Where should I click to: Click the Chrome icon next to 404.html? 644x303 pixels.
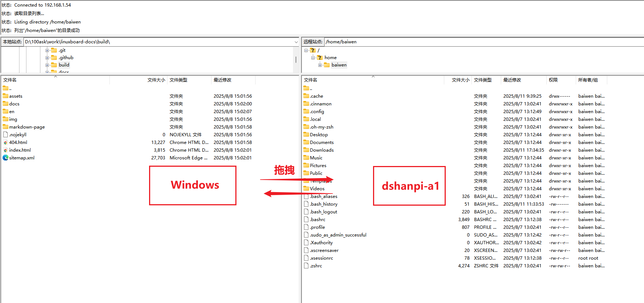(x=6, y=143)
